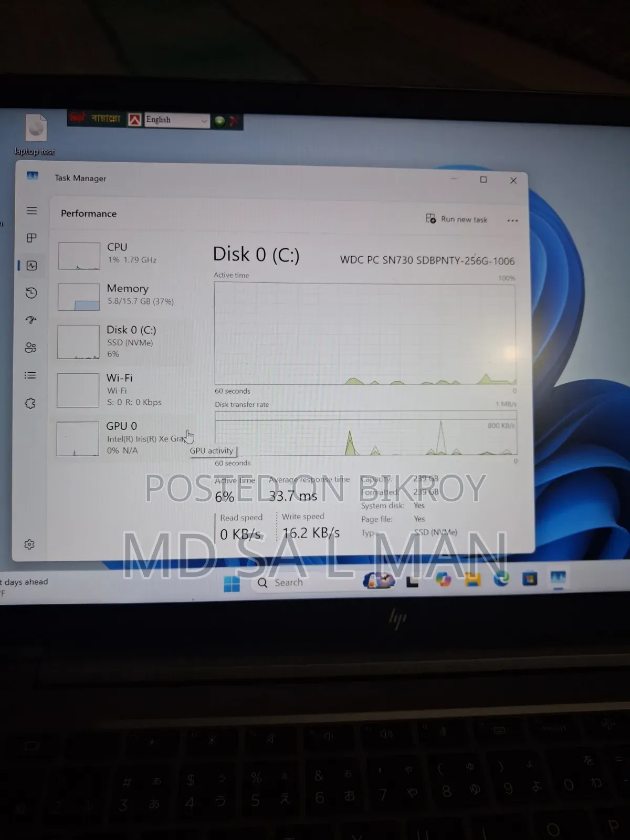The width and height of the screenshot is (630, 840).
Task: Minimize the Task Manager window
Action: pyautogui.click(x=454, y=179)
